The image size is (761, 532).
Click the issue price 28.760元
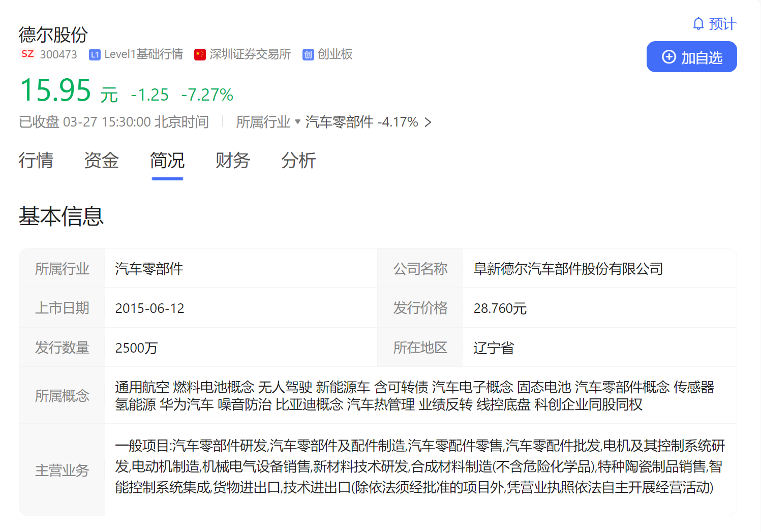[x=500, y=308]
